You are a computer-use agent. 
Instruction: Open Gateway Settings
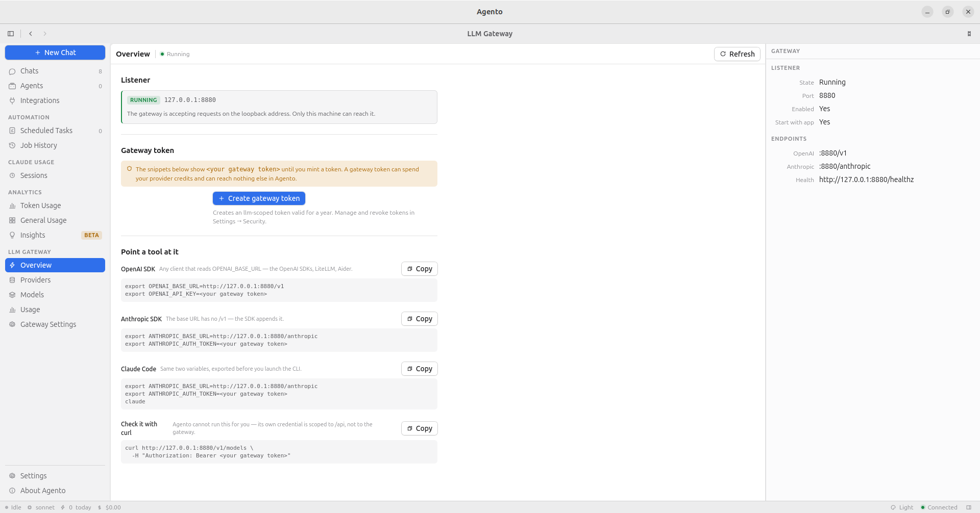pyautogui.click(x=55, y=324)
